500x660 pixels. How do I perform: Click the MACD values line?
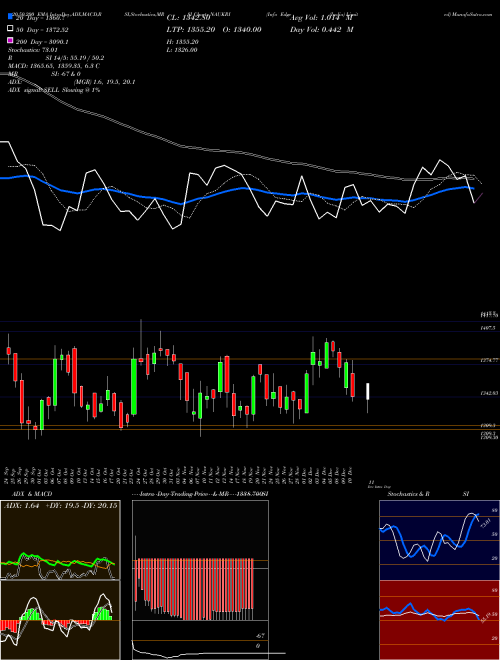(x=54, y=66)
